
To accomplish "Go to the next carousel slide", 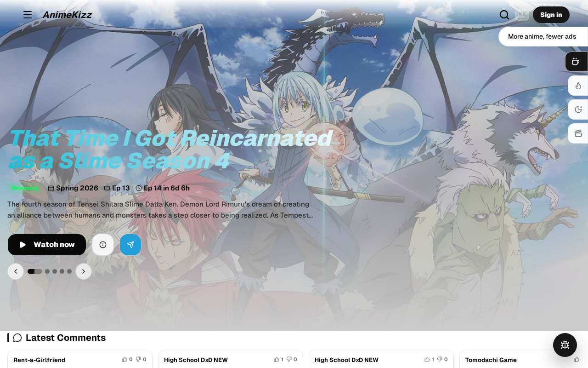I will coord(84,271).
